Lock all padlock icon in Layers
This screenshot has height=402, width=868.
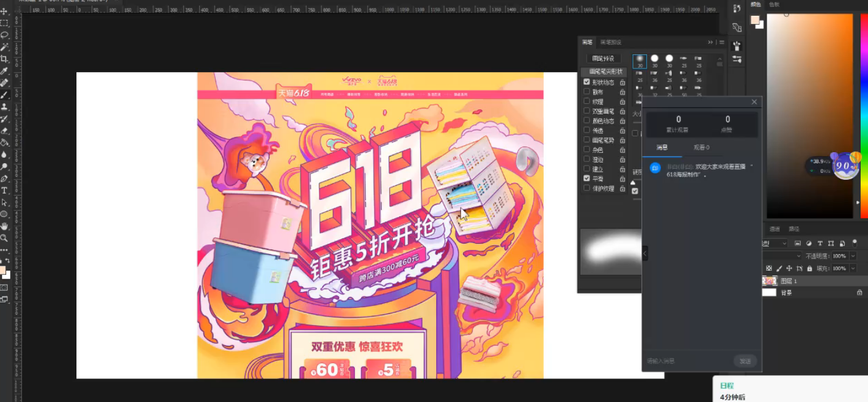click(x=809, y=268)
